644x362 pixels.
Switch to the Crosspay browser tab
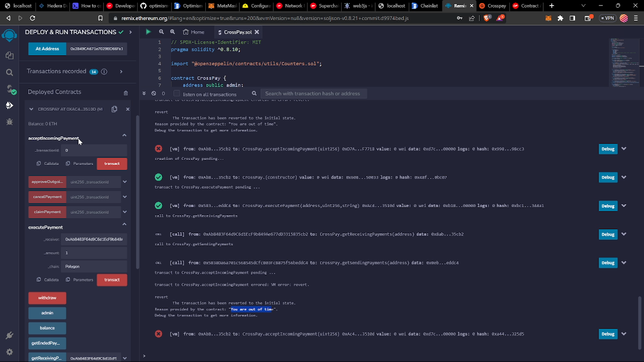(493, 6)
